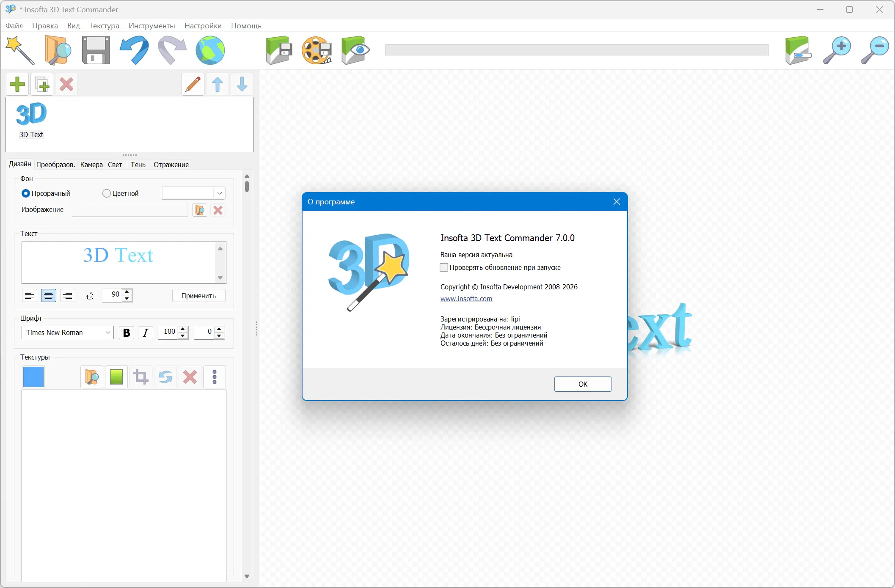Toggle bold font style button
The image size is (895, 588).
(x=126, y=332)
